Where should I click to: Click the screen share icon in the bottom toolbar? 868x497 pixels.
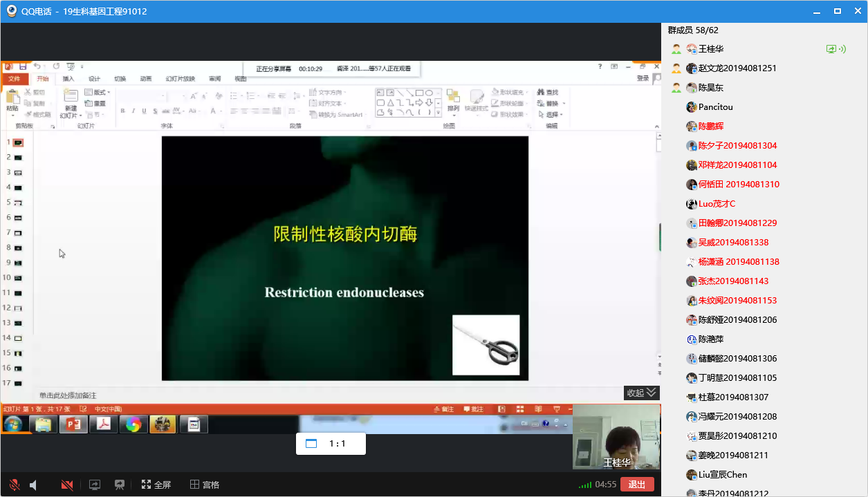(x=95, y=485)
